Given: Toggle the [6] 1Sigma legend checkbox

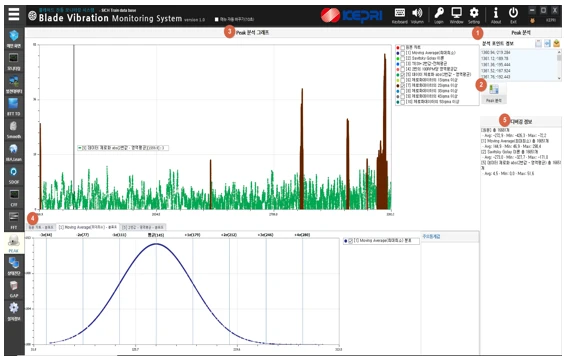Looking at the screenshot, I should [x=402, y=80].
